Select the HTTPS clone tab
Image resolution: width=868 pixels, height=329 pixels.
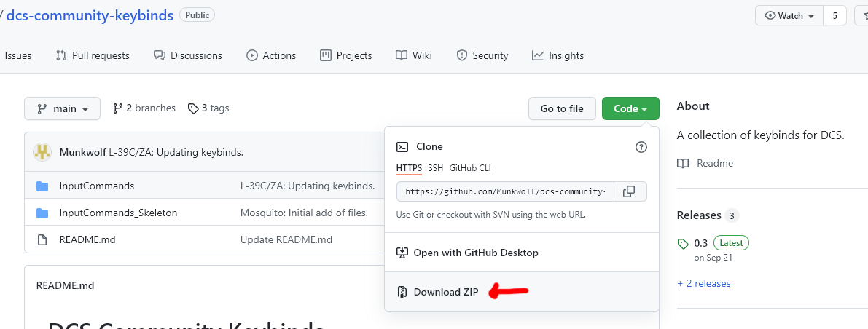[409, 168]
